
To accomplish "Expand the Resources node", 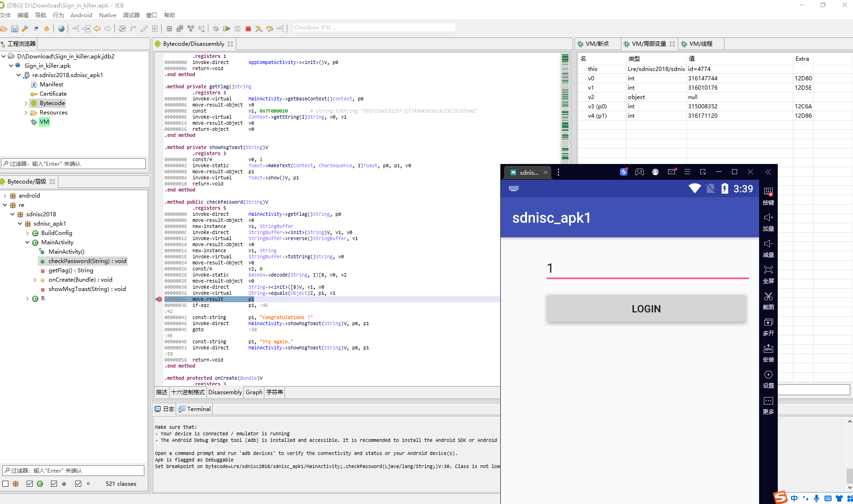I will point(26,112).
